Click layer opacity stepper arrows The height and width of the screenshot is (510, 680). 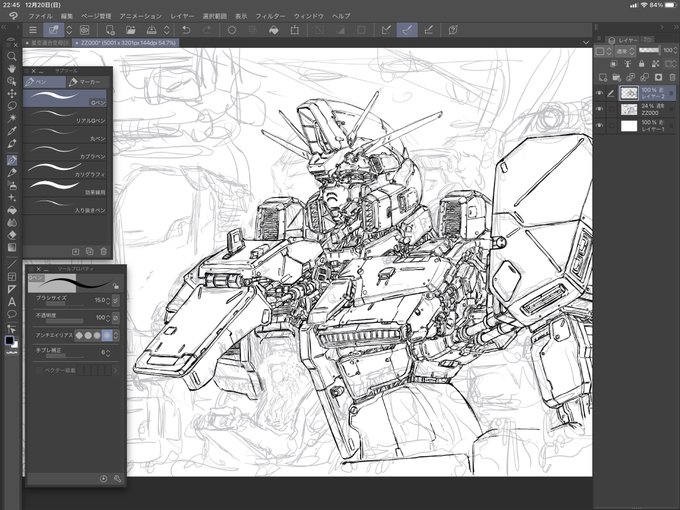(676, 51)
